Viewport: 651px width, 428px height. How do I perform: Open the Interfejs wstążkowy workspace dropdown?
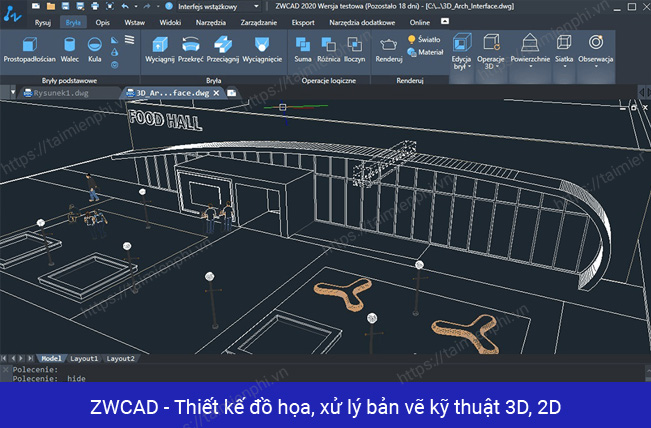tap(256, 6)
